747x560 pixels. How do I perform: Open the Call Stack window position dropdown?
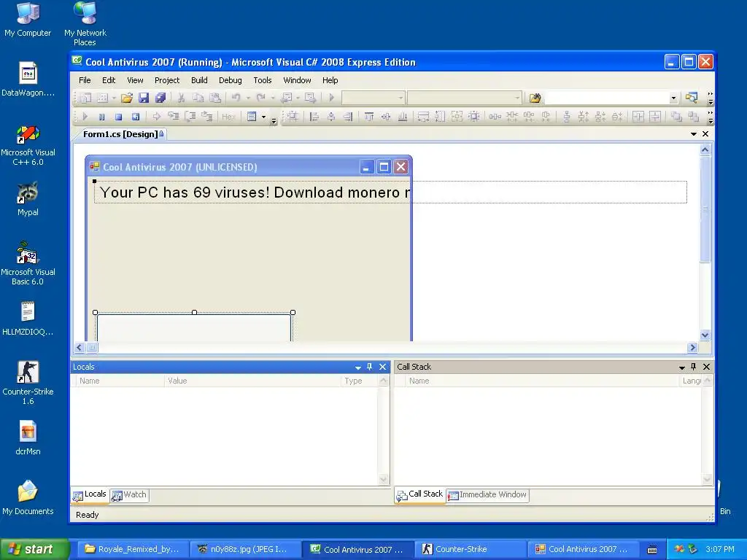pyautogui.click(x=682, y=367)
